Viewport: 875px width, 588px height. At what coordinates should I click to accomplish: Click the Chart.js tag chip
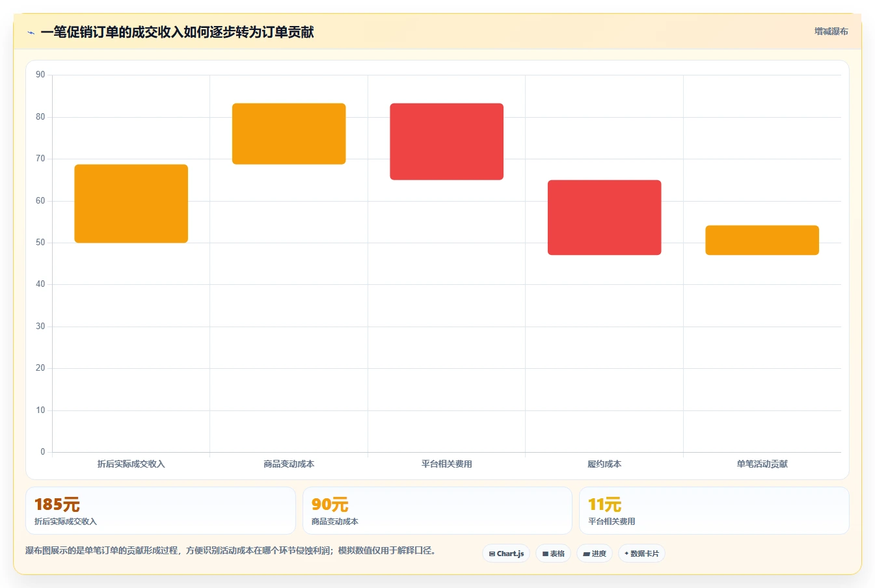coord(506,554)
